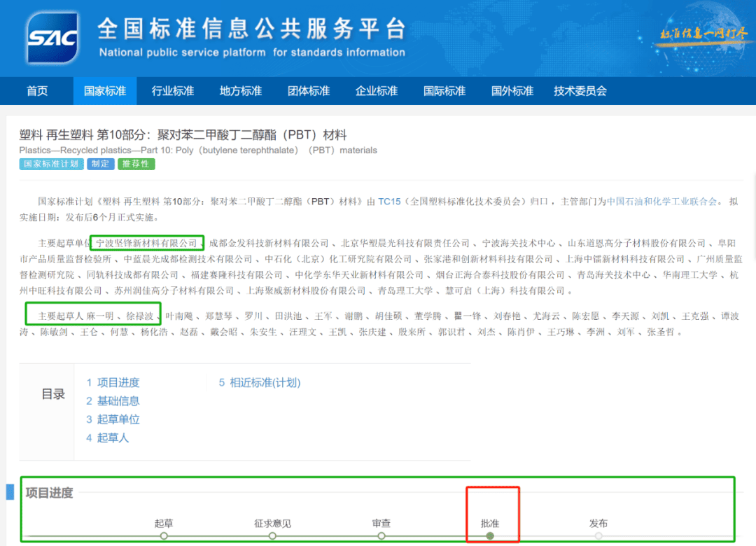Go to 团体标准 section
This screenshot has width=756, height=546.
coord(309,91)
